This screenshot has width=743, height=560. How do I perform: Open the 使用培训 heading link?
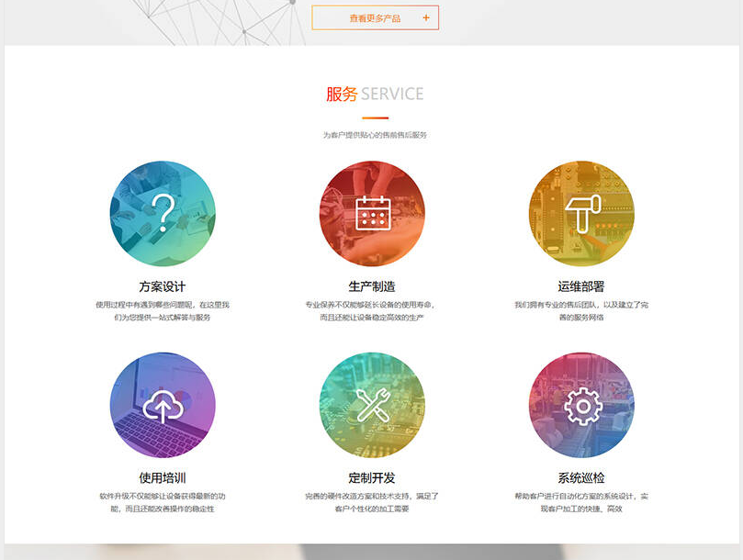163,477
